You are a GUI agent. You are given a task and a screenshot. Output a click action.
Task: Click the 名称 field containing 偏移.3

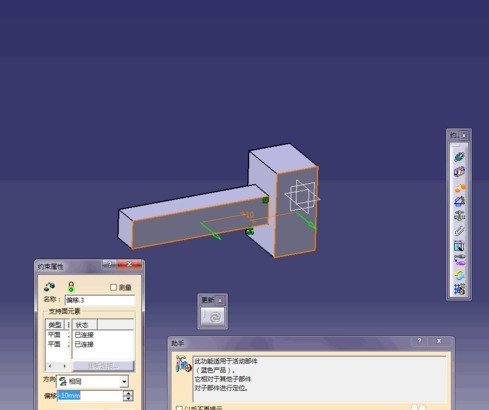(100, 300)
